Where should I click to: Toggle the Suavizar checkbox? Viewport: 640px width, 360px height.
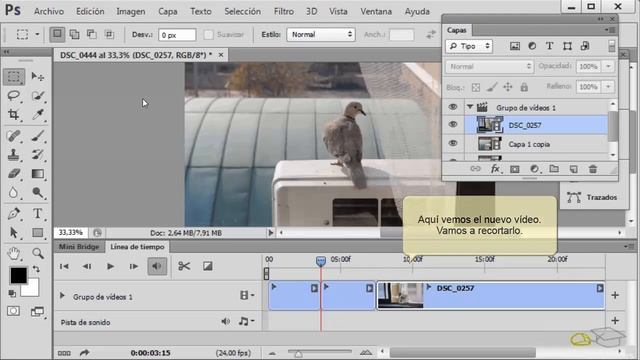[208, 35]
